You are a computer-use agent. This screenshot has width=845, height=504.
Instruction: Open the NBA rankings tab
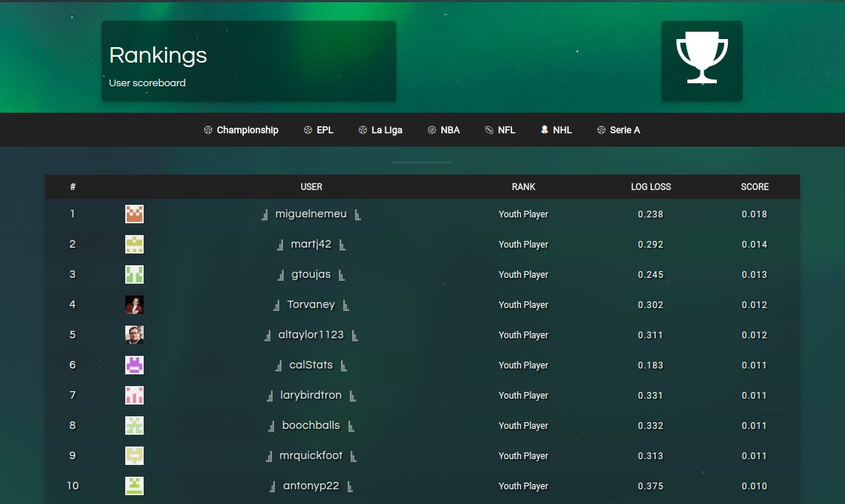point(450,130)
